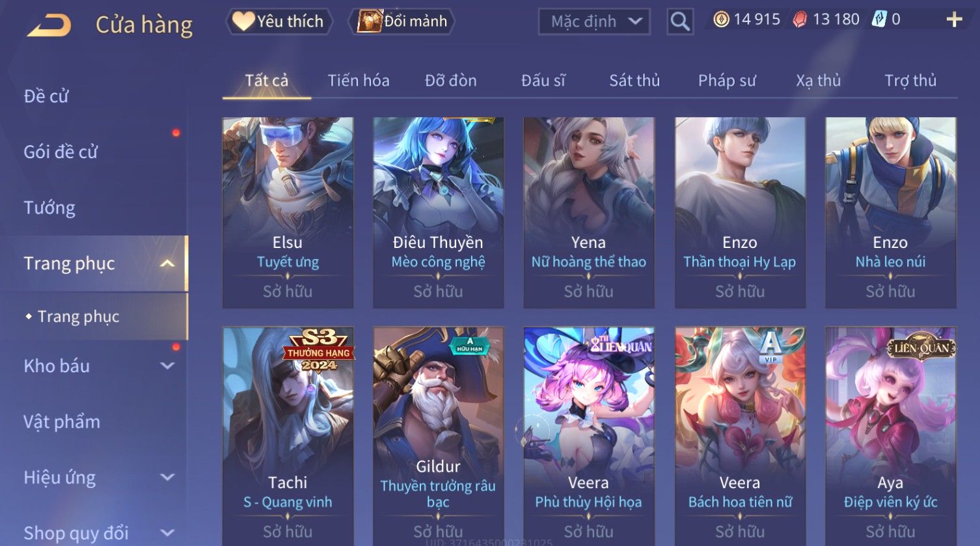Image resolution: width=980 pixels, height=546 pixels.
Task: Tap the back arrow icon
Action: point(49,25)
